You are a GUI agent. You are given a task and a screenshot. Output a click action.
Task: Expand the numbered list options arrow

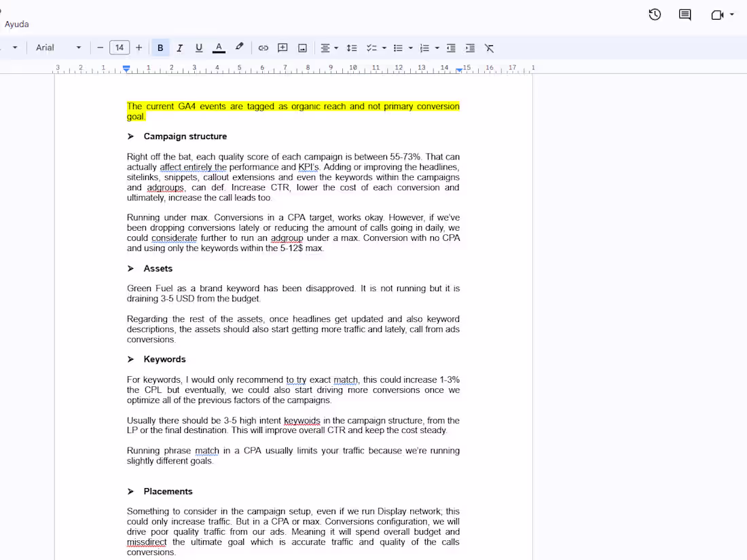point(437,48)
